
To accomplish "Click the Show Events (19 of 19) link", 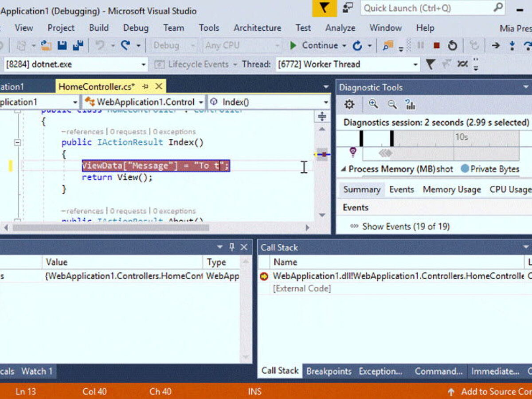I will click(x=406, y=226).
